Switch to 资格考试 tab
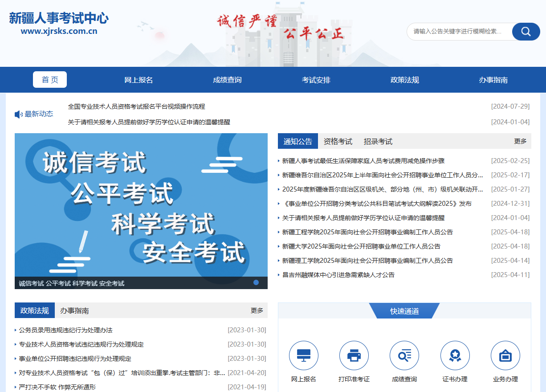 click(338, 142)
